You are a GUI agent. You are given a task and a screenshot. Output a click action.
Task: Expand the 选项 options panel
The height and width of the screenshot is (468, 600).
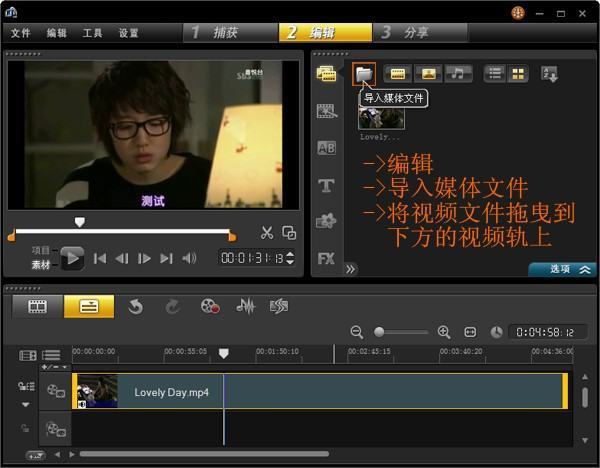[567, 269]
